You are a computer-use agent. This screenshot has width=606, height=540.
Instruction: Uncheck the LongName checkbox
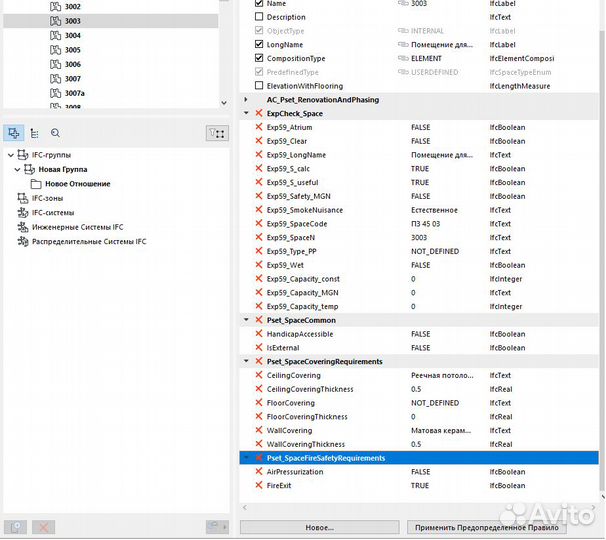(x=259, y=45)
